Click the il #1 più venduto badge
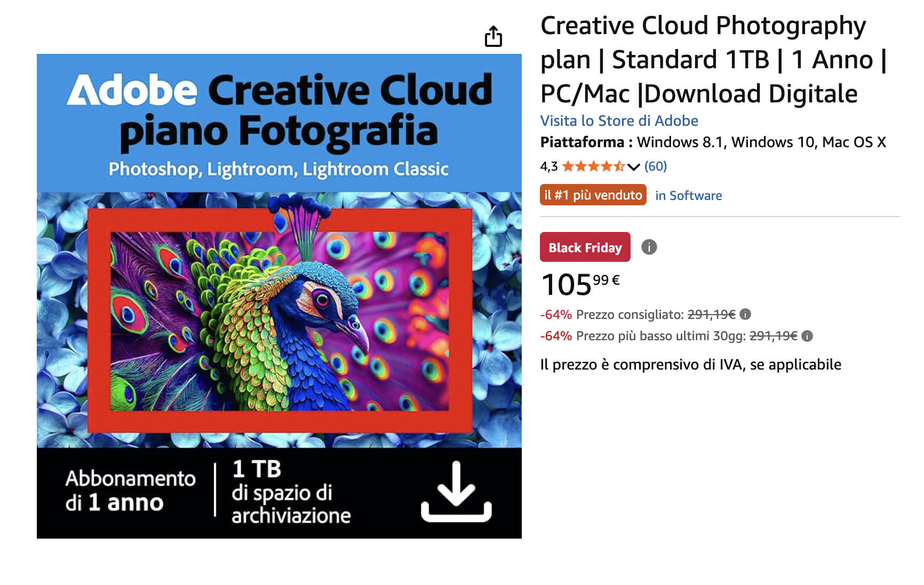 point(593,195)
